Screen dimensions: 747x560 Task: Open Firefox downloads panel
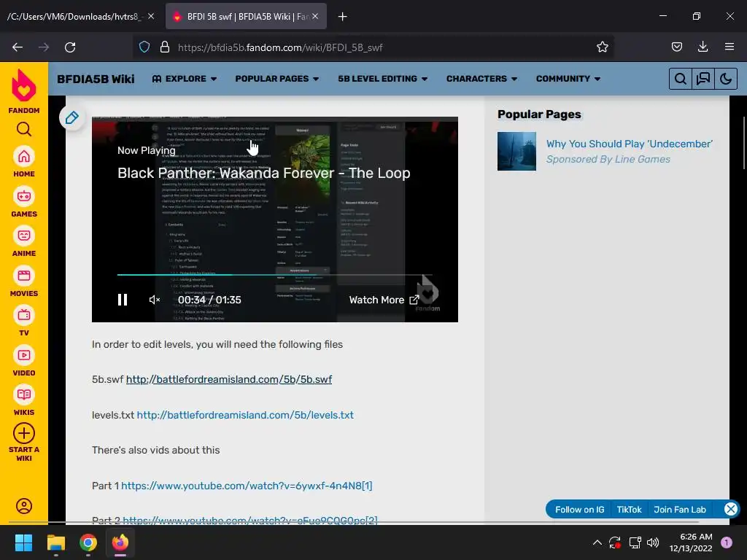pos(703,47)
